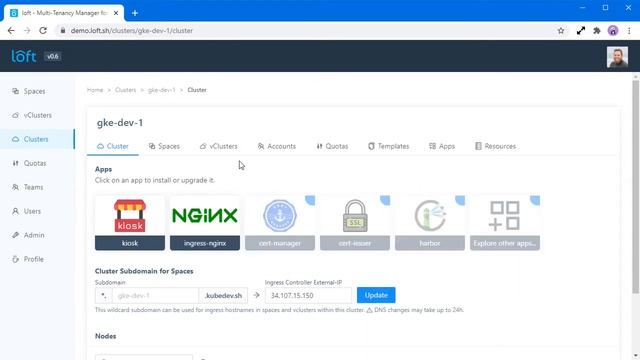Switch to the vClusters tab of gke-dev-1
This screenshot has height=360, width=640.
coord(218,146)
